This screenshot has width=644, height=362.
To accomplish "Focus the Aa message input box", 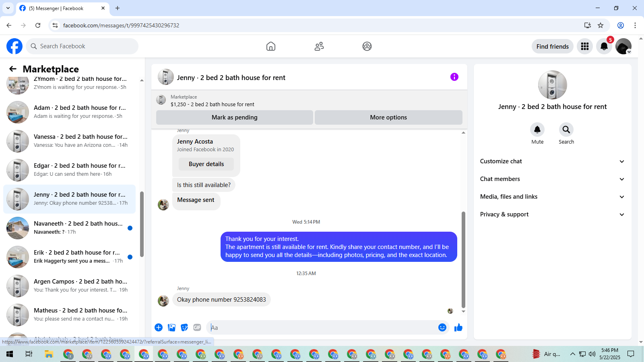I will tap(322, 327).
